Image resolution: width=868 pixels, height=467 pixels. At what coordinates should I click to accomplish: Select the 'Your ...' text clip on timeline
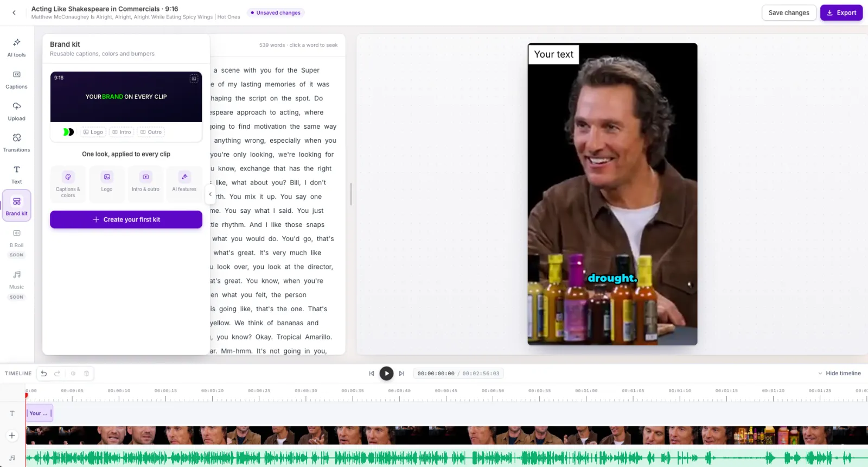pos(39,413)
